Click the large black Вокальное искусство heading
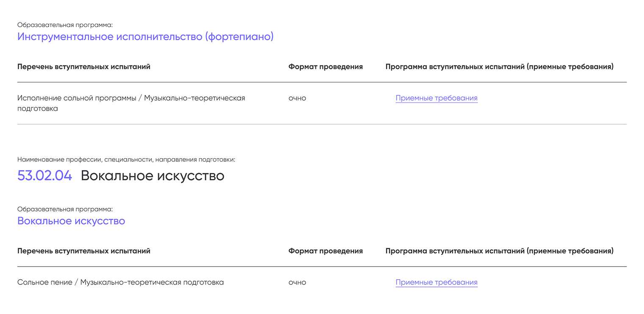Viewport: 644px width, 314px height. coord(153,176)
